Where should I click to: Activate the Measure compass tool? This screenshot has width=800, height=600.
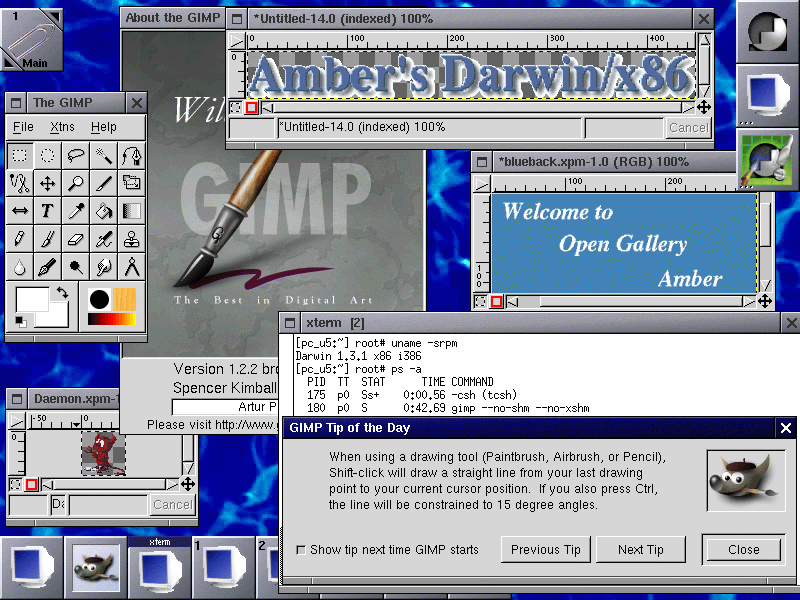point(132,267)
